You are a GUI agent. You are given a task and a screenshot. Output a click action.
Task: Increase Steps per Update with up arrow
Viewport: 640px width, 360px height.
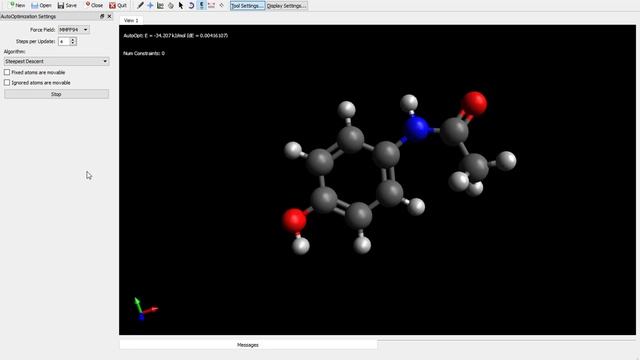pos(73,40)
